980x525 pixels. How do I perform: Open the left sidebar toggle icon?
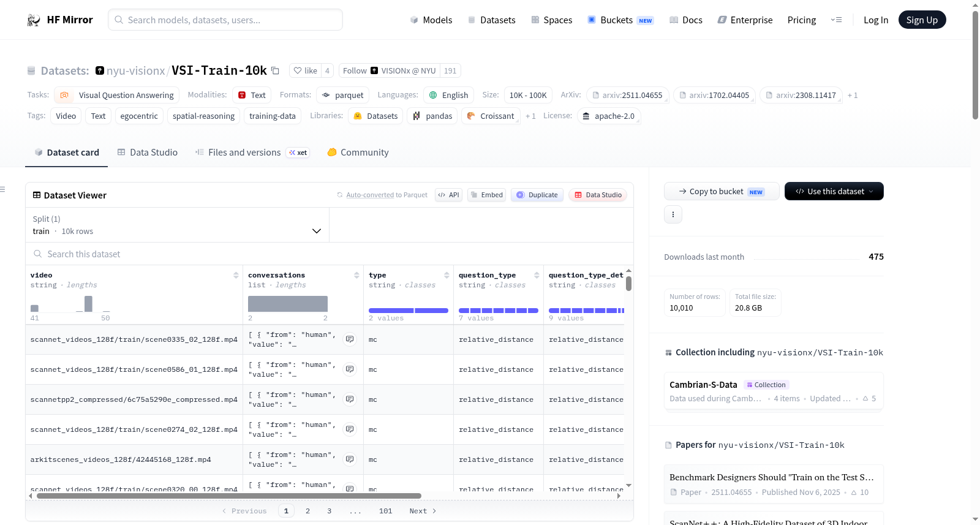3,189
